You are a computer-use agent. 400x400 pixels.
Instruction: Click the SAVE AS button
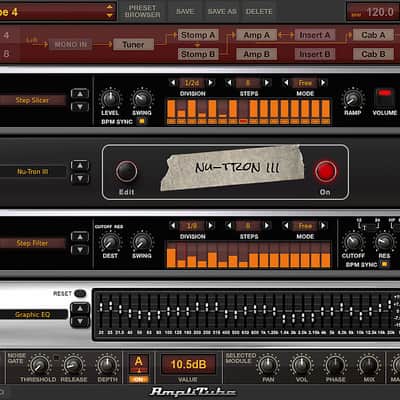[x=222, y=11]
